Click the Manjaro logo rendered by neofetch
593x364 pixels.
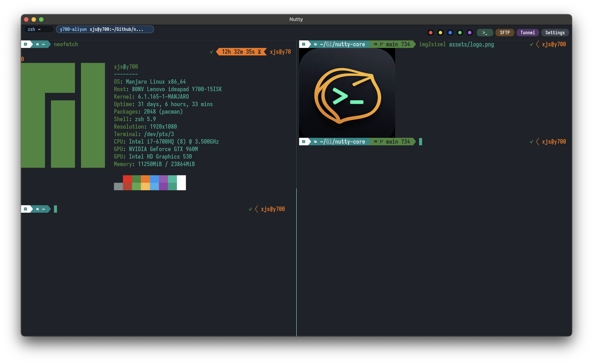pyautogui.click(x=63, y=115)
